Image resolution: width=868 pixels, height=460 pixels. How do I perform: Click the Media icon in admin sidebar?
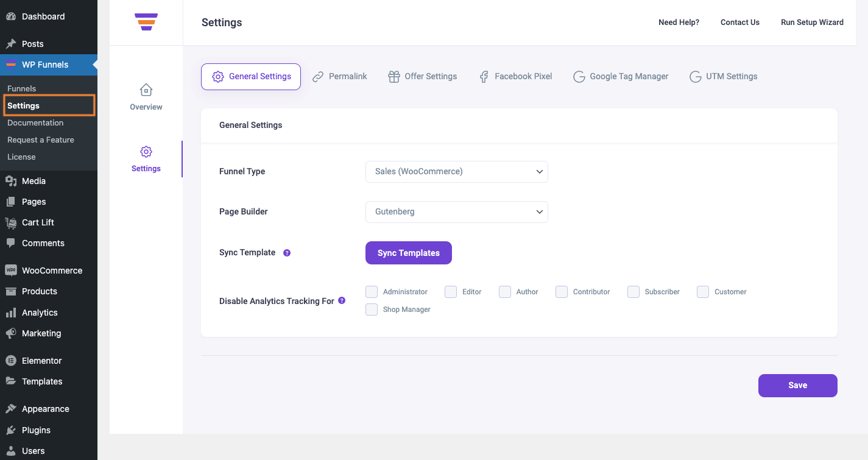(x=11, y=181)
